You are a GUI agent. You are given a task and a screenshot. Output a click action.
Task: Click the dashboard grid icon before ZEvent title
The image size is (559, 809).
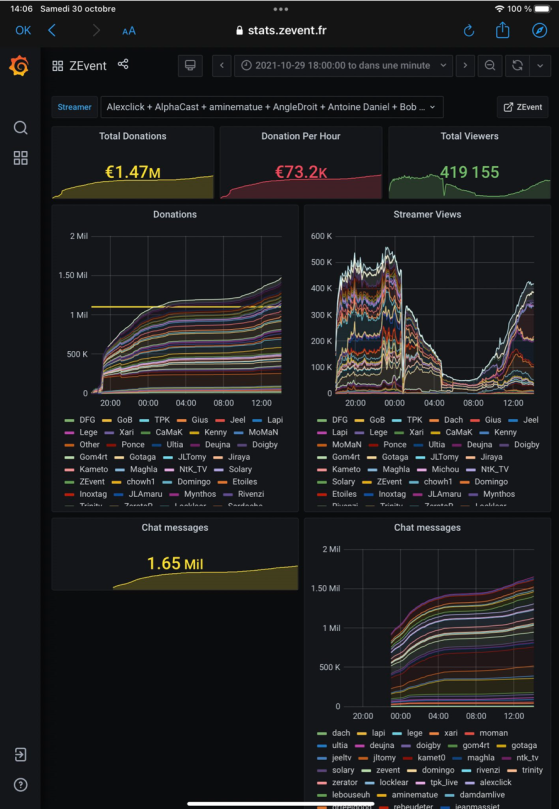coord(58,66)
